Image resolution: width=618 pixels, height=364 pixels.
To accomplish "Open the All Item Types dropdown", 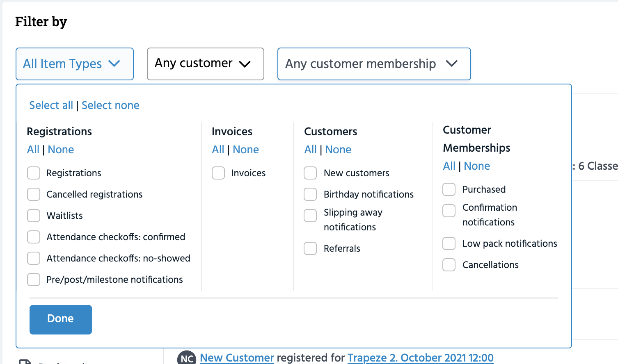I will [x=75, y=64].
